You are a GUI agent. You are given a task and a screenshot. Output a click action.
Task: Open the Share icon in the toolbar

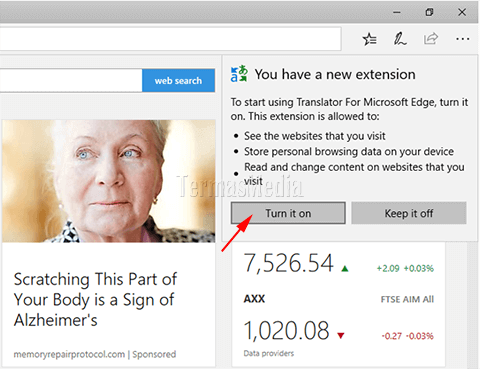pyautogui.click(x=431, y=39)
